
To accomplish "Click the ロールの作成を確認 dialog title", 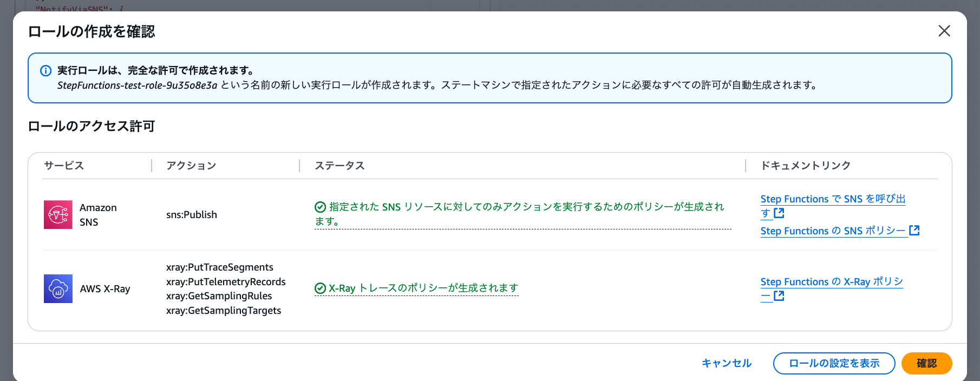I will coord(92,31).
